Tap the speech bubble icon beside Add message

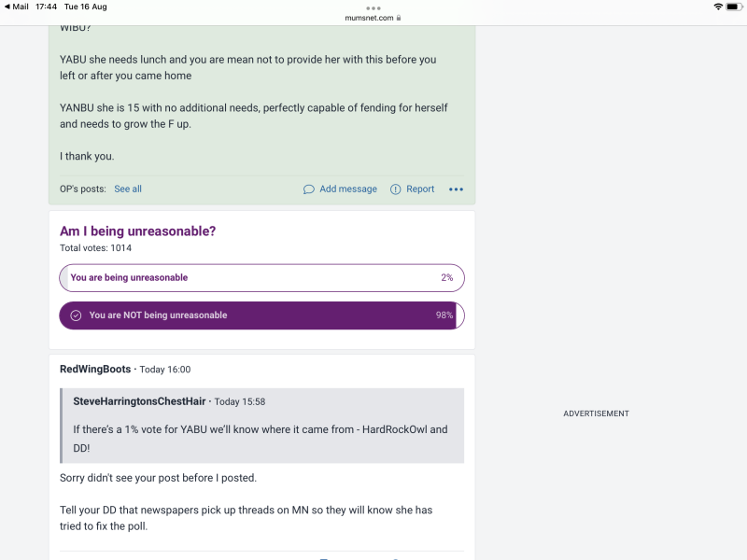pyautogui.click(x=309, y=189)
